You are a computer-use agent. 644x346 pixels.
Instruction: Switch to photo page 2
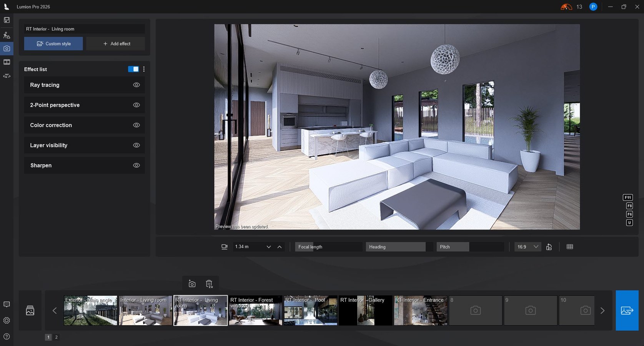pyautogui.click(x=56, y=337)
